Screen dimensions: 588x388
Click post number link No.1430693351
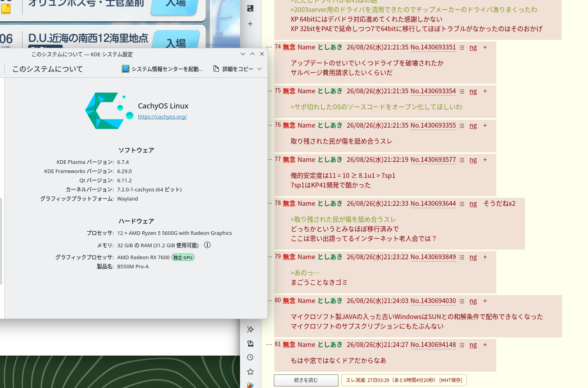(433, 47)
